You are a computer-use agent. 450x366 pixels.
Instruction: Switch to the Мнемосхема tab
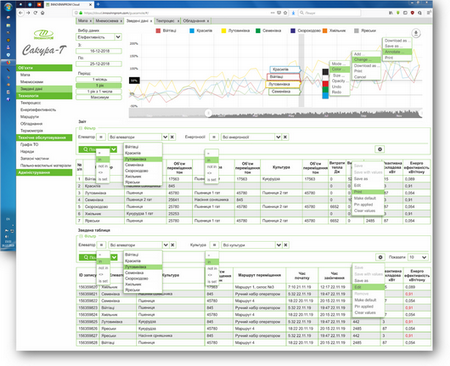coord(107,21)
